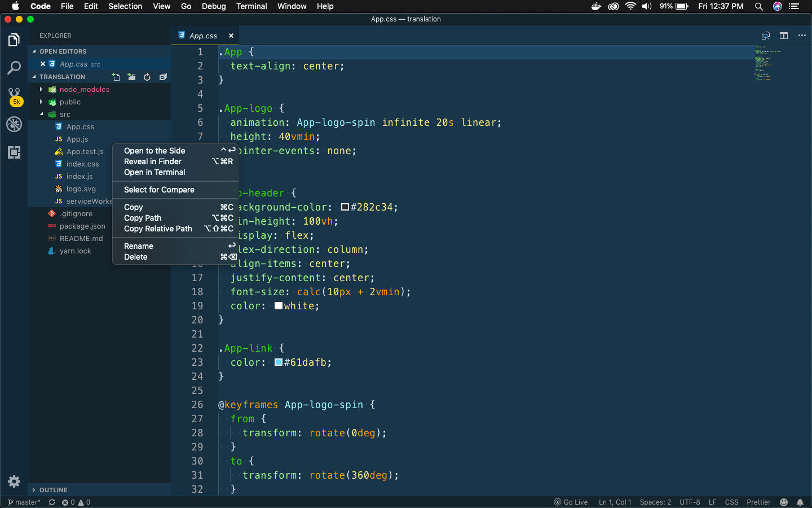Viewport: 812px width, 508px height.
Task: Click the #282c34 color swatch
Action: pos(345,207)
